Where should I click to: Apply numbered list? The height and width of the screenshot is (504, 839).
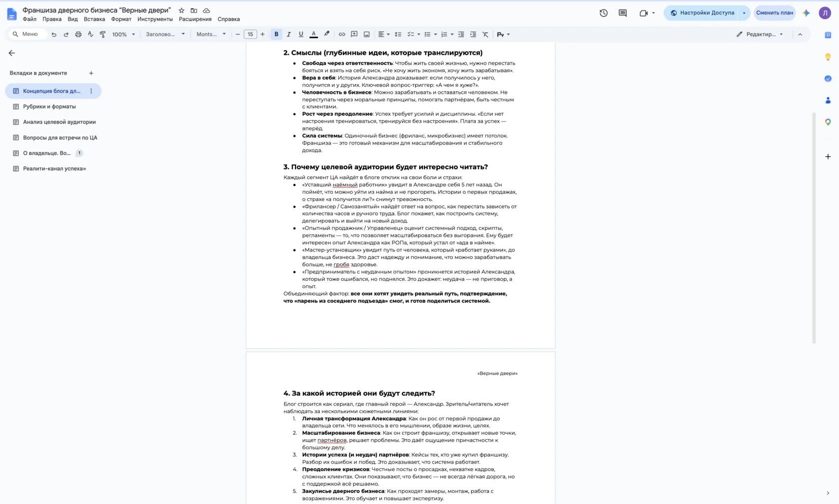(x=444, y=34)
